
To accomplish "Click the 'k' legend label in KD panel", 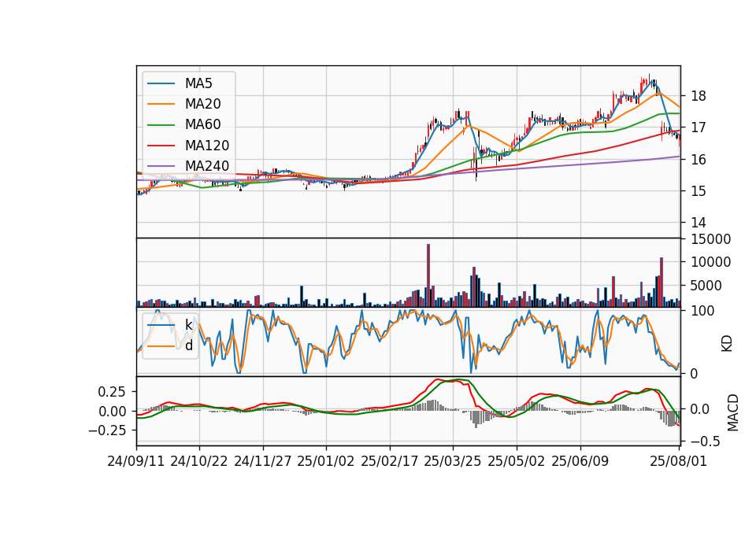I will (189, 325).
